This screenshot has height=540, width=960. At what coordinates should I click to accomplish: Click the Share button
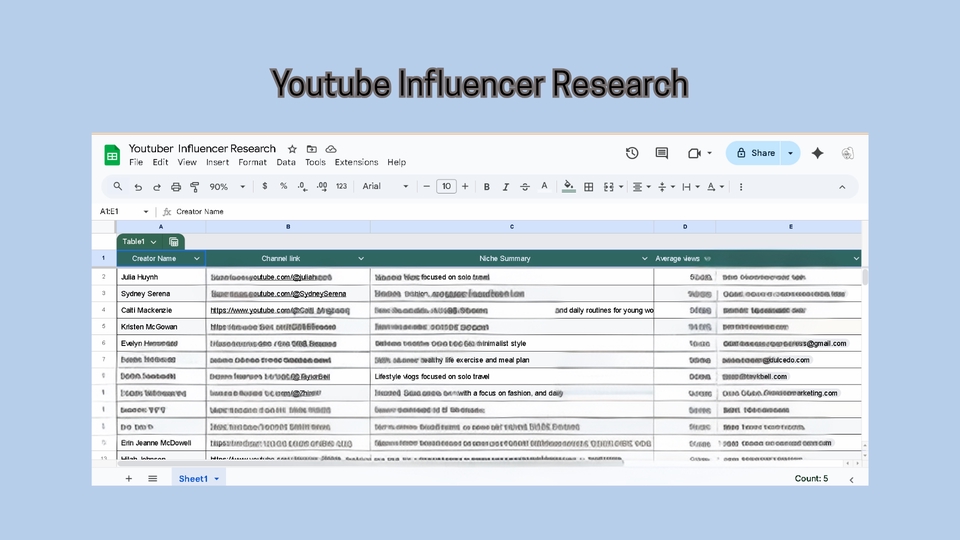(x=755, y=153)
